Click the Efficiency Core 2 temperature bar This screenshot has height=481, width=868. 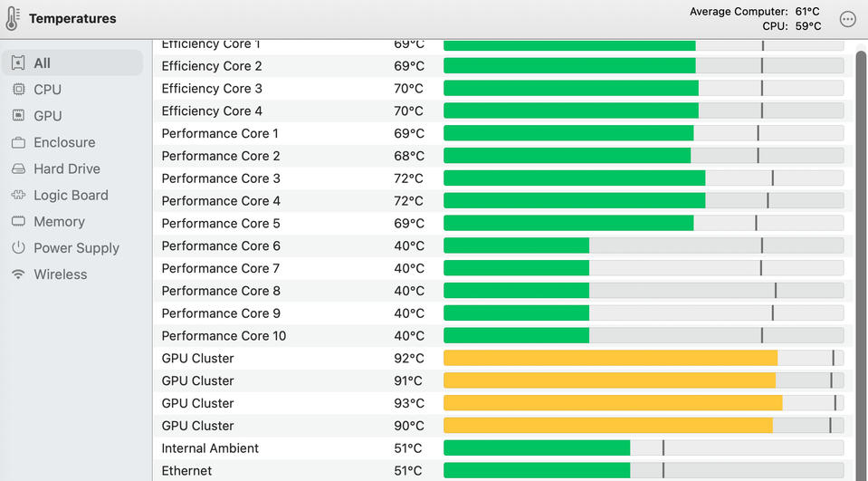(644, 66)
